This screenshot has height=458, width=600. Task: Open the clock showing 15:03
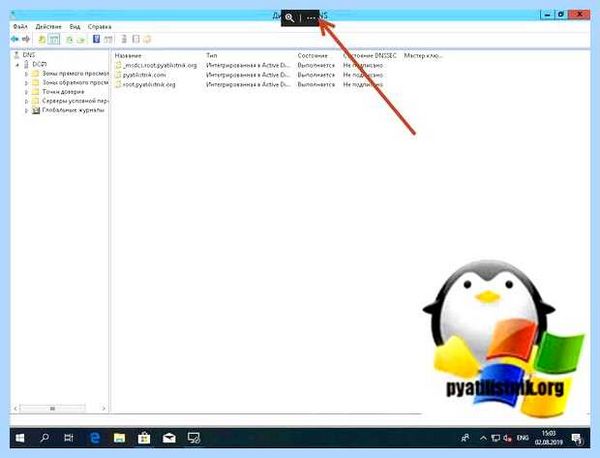549,438
